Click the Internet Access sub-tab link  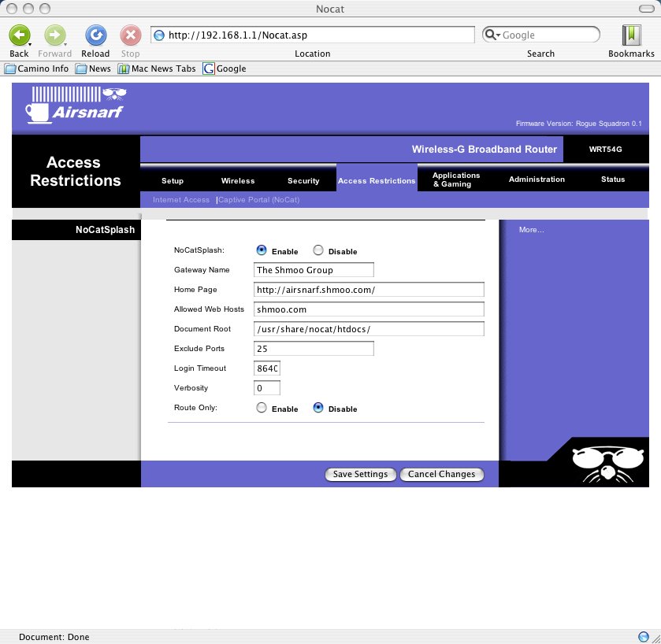[181, 200]
